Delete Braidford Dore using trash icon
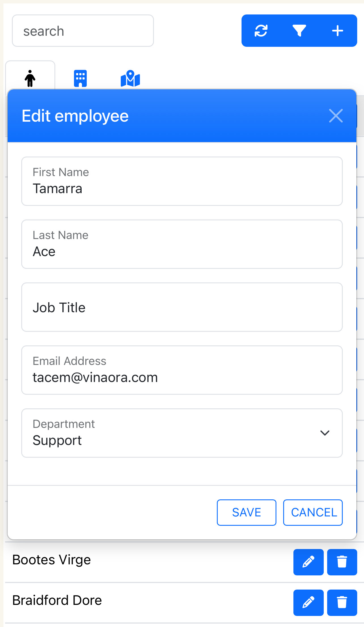The width and height of the screenshot is (364, 627). (342, 602)
